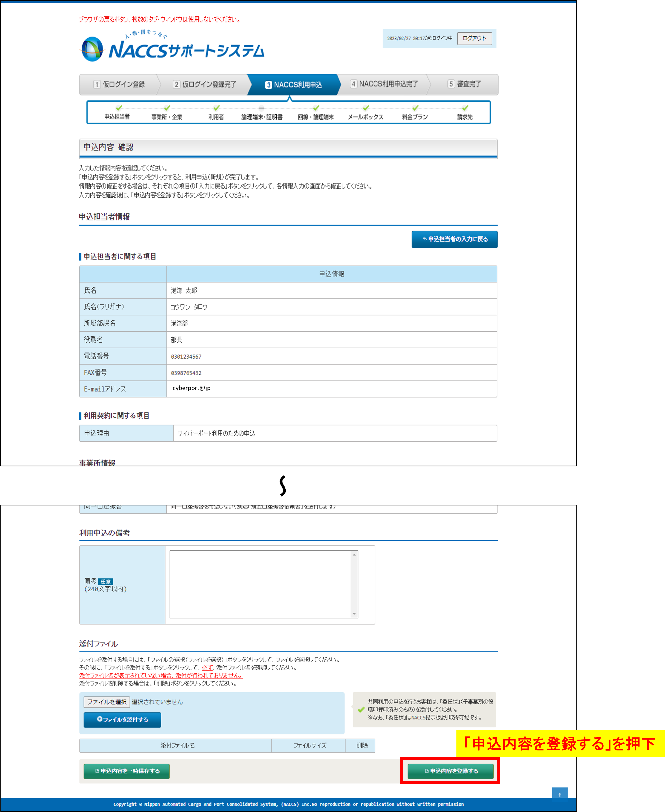The image size is (665, 812).
Task: Click 申込内容を一時保存する button
Action: (127, 771)
